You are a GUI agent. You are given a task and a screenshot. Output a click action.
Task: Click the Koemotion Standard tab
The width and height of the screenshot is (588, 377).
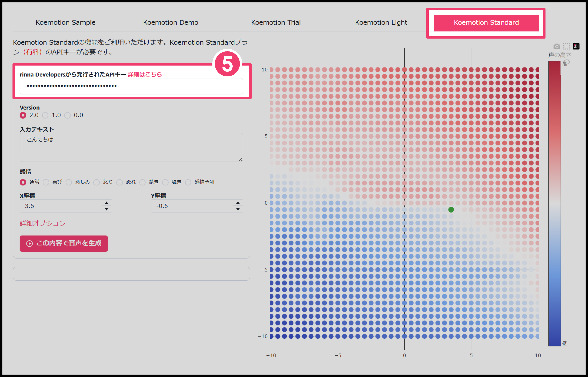coord(486,23)
